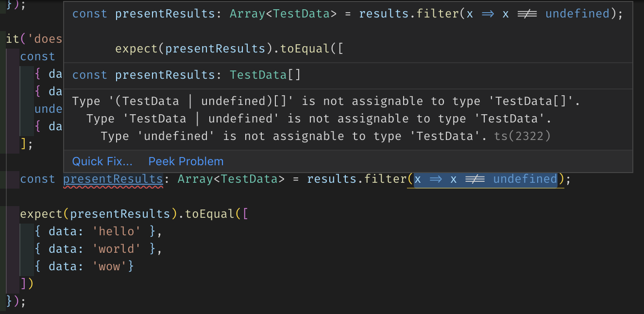The image size is (644, 314).
Task: Click the ts(2322) error code
Action: pyautogui.click(x=522, y=136)
